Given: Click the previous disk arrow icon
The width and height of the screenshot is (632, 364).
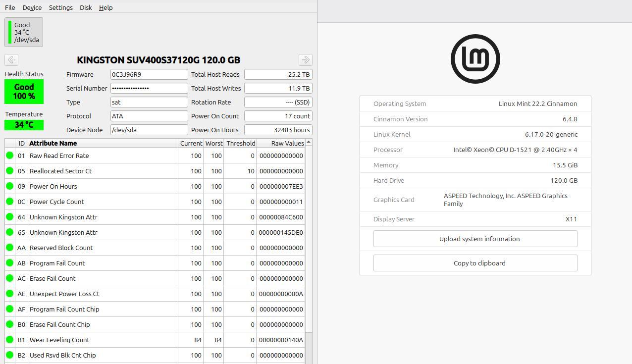Looking at the screenshot, I should click(11, 59).
